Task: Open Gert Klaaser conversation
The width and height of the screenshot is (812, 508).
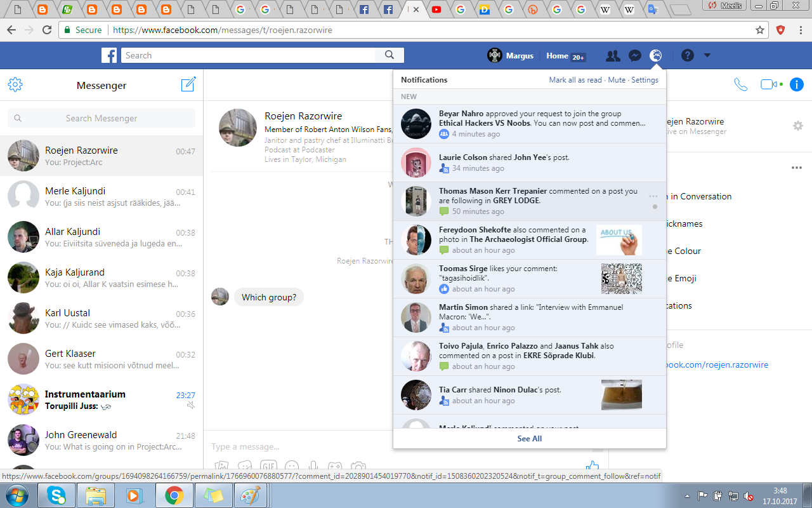Action: [101, 359]
